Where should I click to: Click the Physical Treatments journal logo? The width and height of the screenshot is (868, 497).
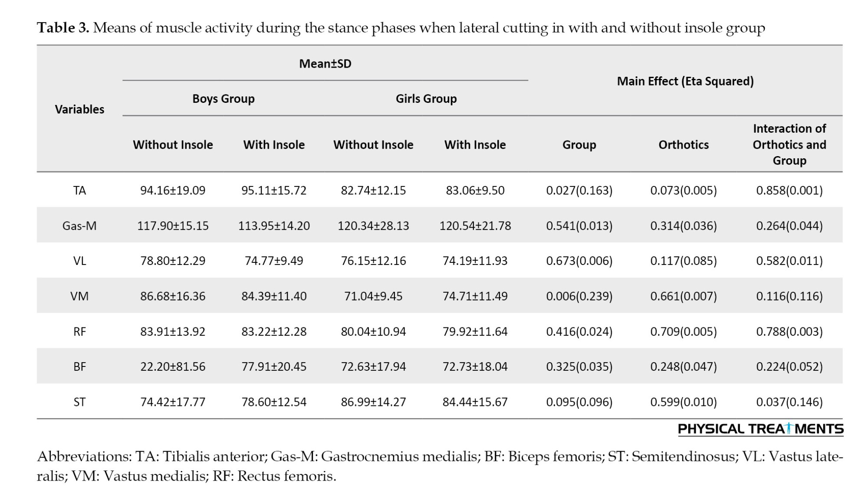[x=760, y=429]
